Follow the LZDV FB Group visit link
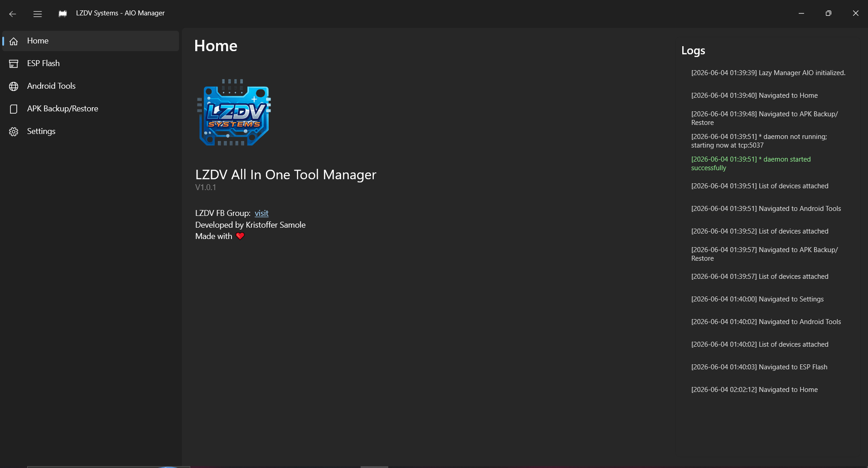 pyautogui.click(x=261, y=213)
